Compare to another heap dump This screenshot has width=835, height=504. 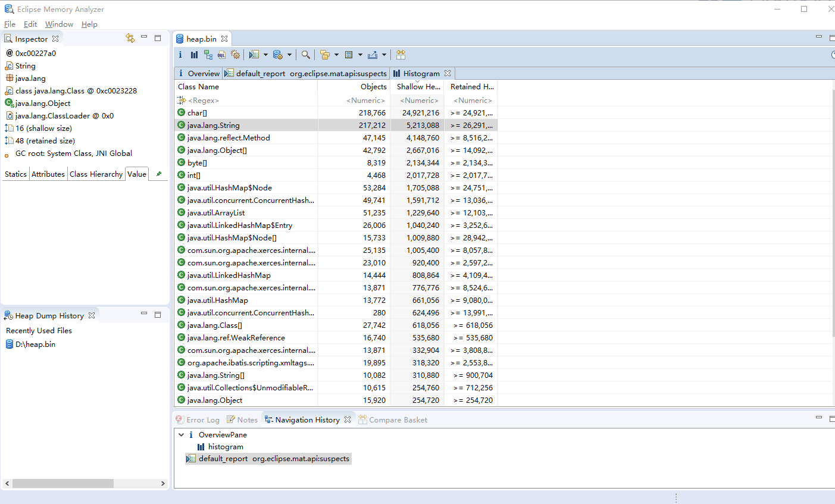pyautogui.click(x=401, y=55)
